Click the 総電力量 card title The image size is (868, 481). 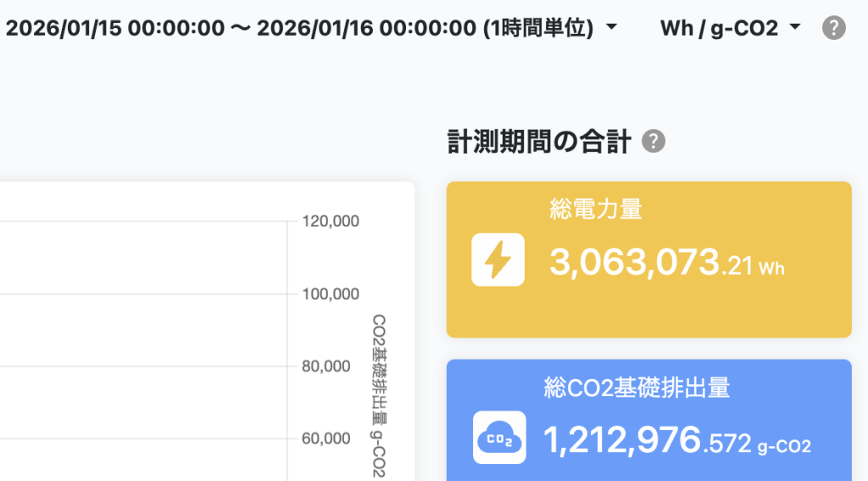596,209
